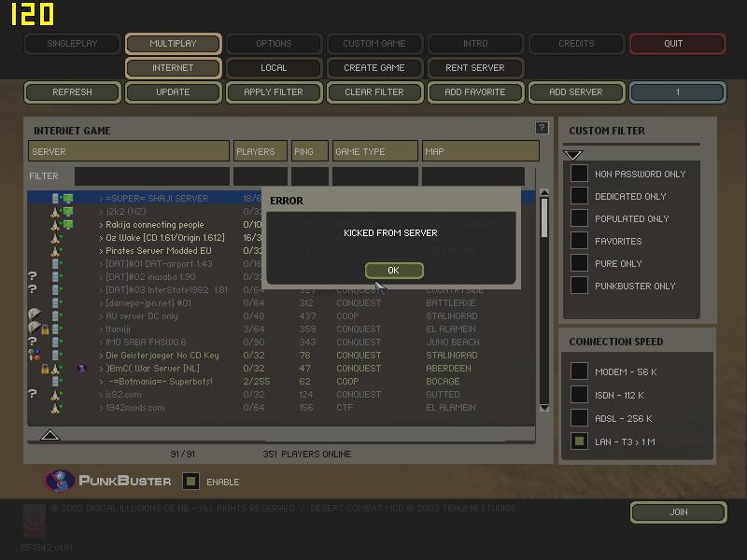Open the Multiplay menu
This screenshot has height=560, width=747.
(x=174, y=43)
